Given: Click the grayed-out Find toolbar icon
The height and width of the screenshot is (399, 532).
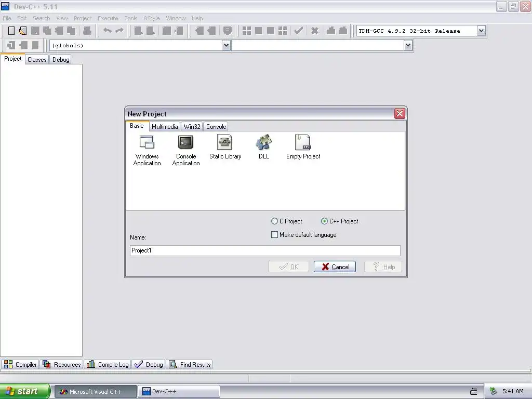Looking at the screenshot, I should click(138, 31).
